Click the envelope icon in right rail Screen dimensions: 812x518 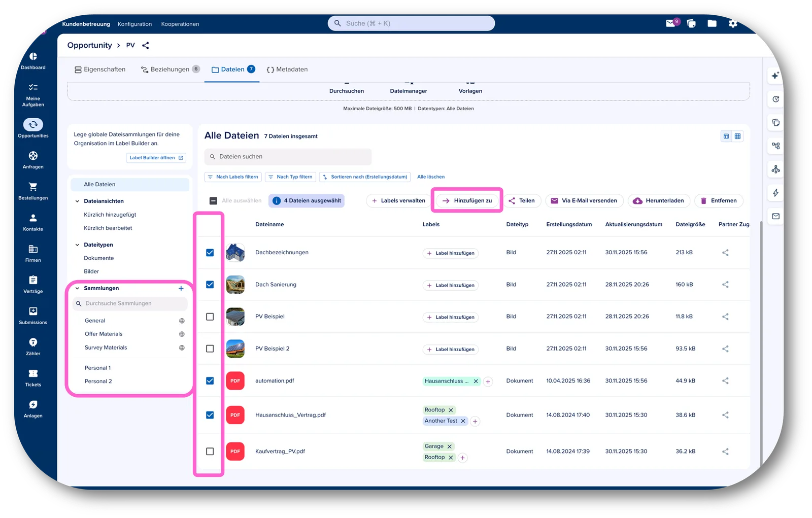point(775,216)
